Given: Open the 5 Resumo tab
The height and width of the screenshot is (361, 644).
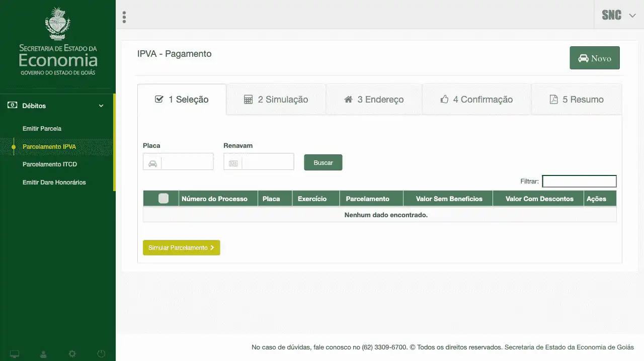Looking at the screenshot, I should coord(576,100).
